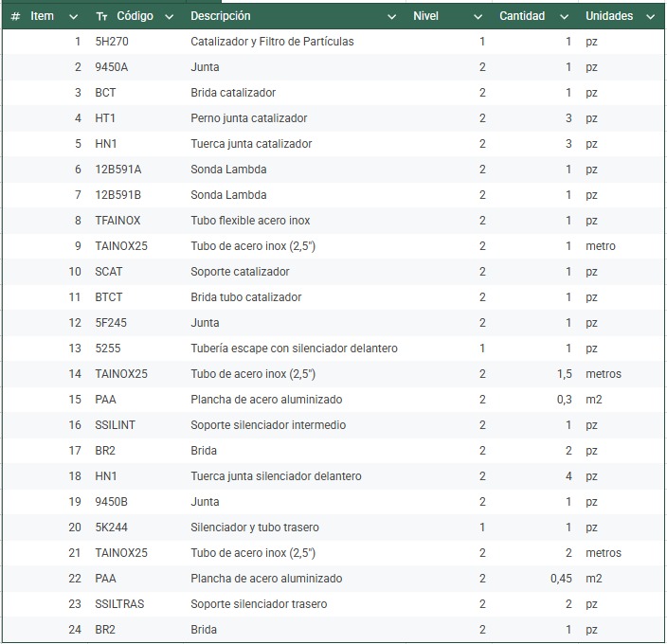Click the number type icon beside Item

[15, 16]
